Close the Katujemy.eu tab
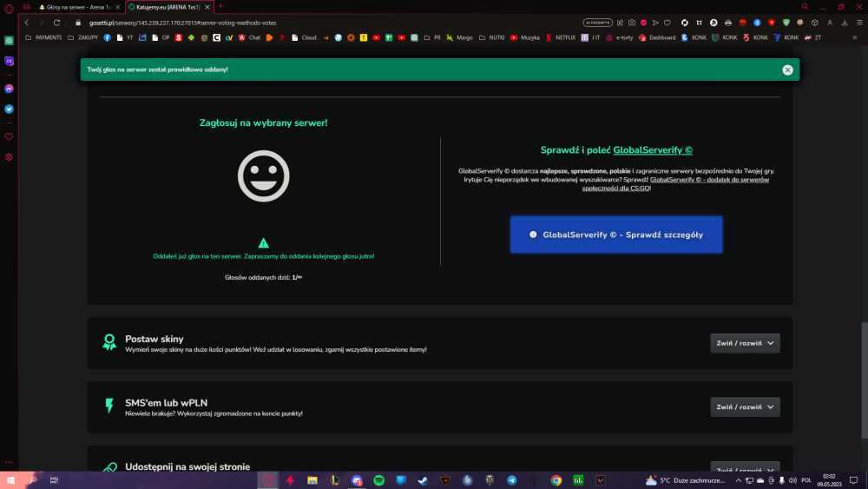The width and height of the screenshot is (868, 489). coord(207,7)
